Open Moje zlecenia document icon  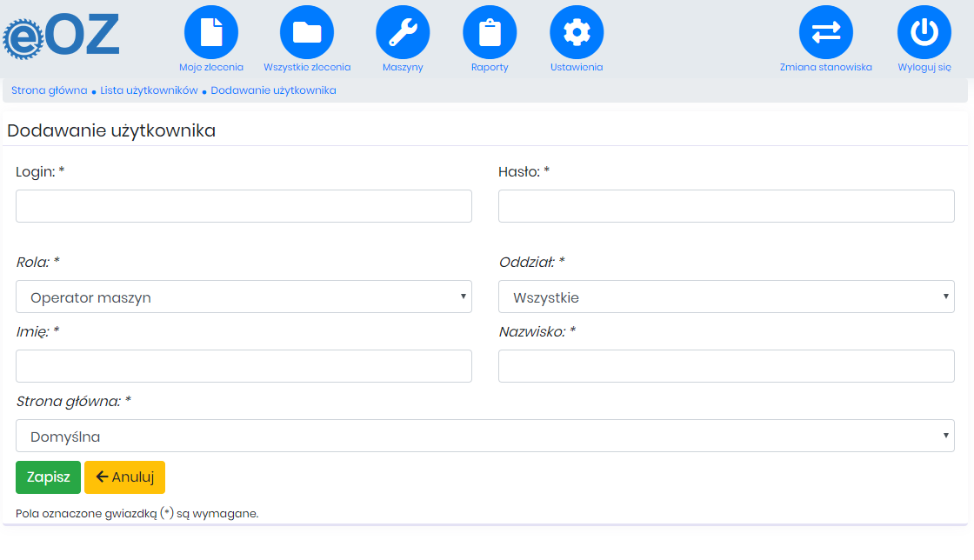pyautogui.click(x=211, y=32)
